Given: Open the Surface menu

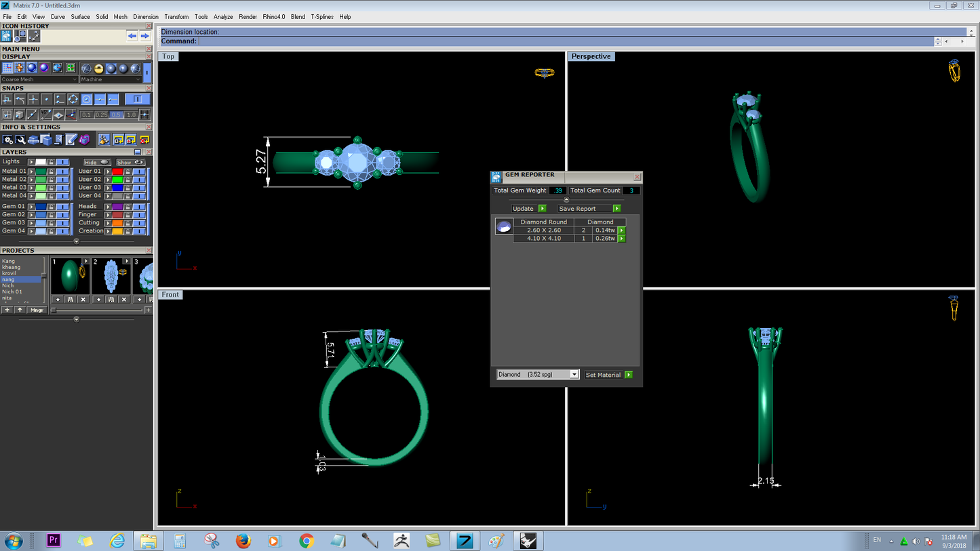Looking at the screenshot, I should 80,17.
